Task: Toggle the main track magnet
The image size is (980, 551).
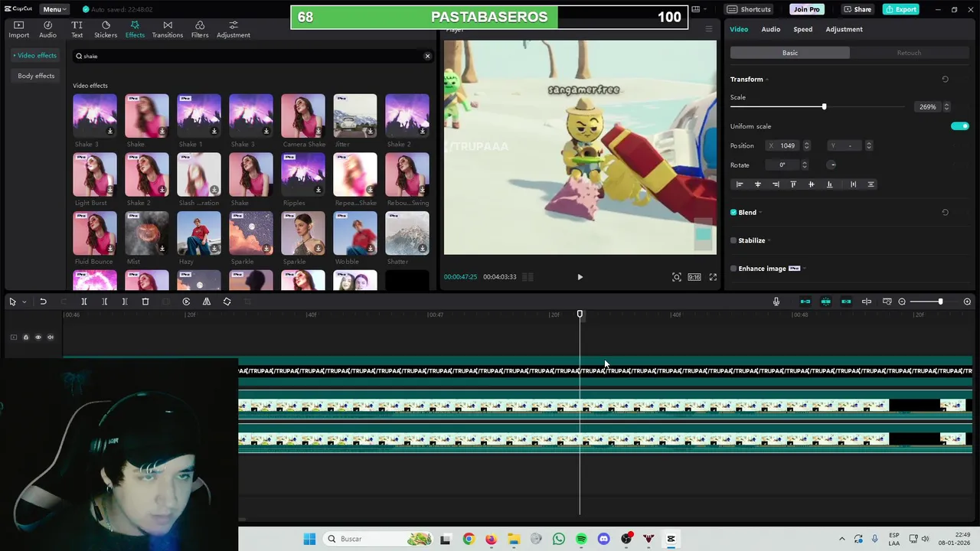Action: [x=805, y=302]
